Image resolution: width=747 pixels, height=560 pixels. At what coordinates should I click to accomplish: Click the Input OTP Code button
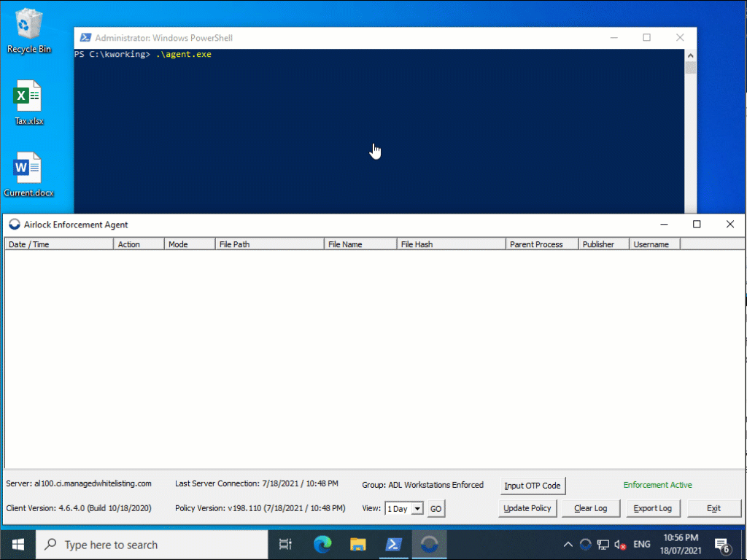[533, 486]
